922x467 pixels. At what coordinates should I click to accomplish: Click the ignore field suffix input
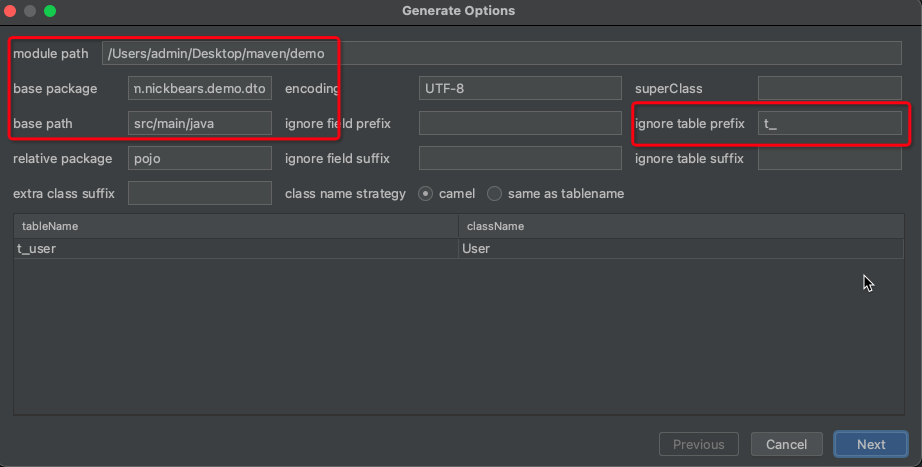coord(520,158)
